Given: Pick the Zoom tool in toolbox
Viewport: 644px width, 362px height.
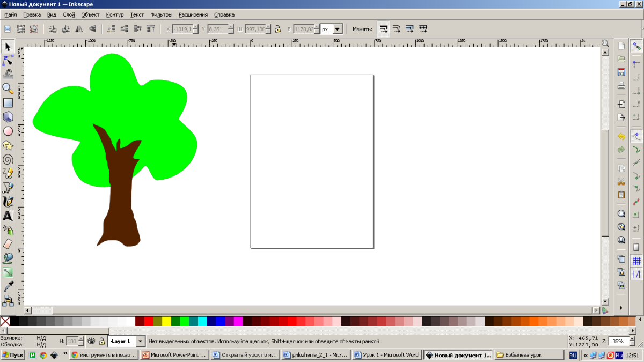Looking at the screenshot, I should (8, 88).
